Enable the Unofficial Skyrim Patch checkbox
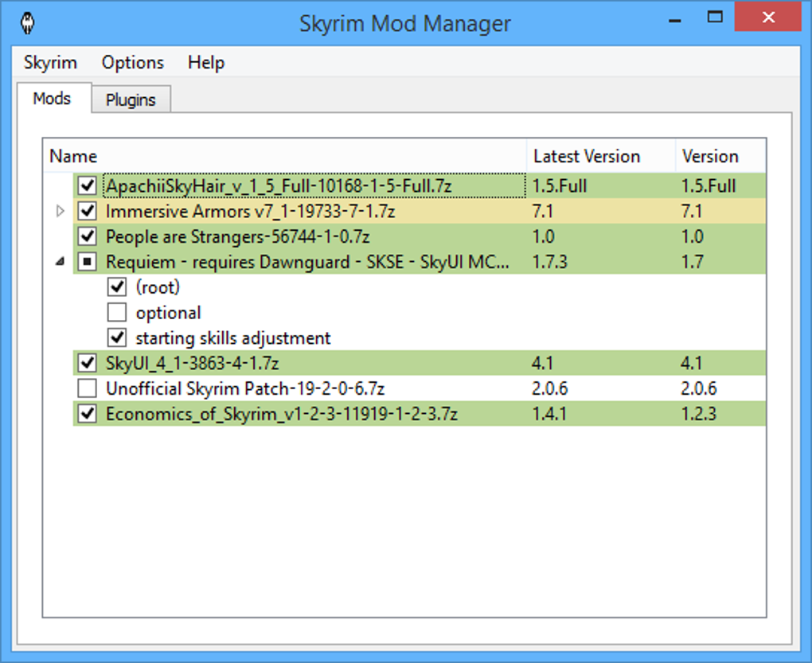The height and width of the screenshot is (663, 812). pos(87,388)
